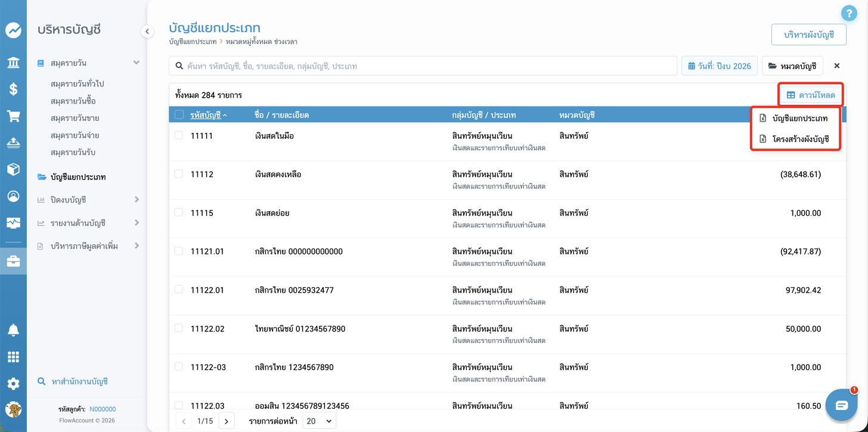The width and height of the screenshot is (868, 432).
Task: Select the briefcase accounting icon in sidebar
Action: click(13, 261)
